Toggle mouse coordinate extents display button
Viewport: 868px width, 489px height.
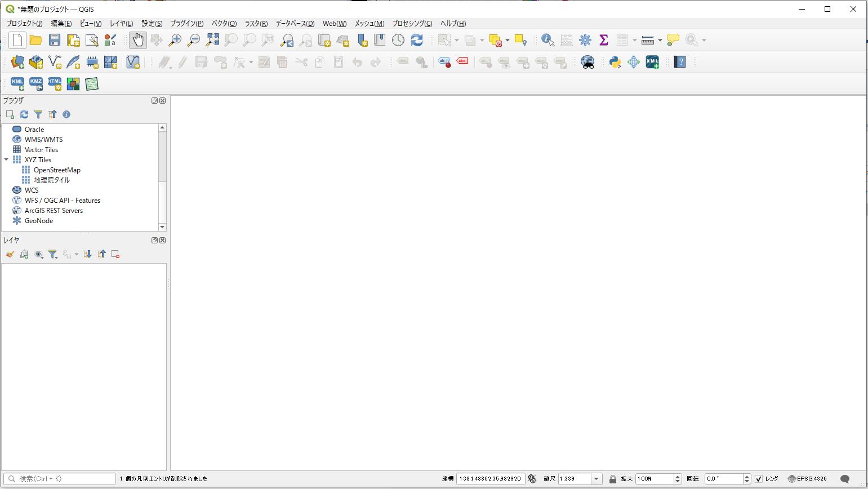click(532, 479)
